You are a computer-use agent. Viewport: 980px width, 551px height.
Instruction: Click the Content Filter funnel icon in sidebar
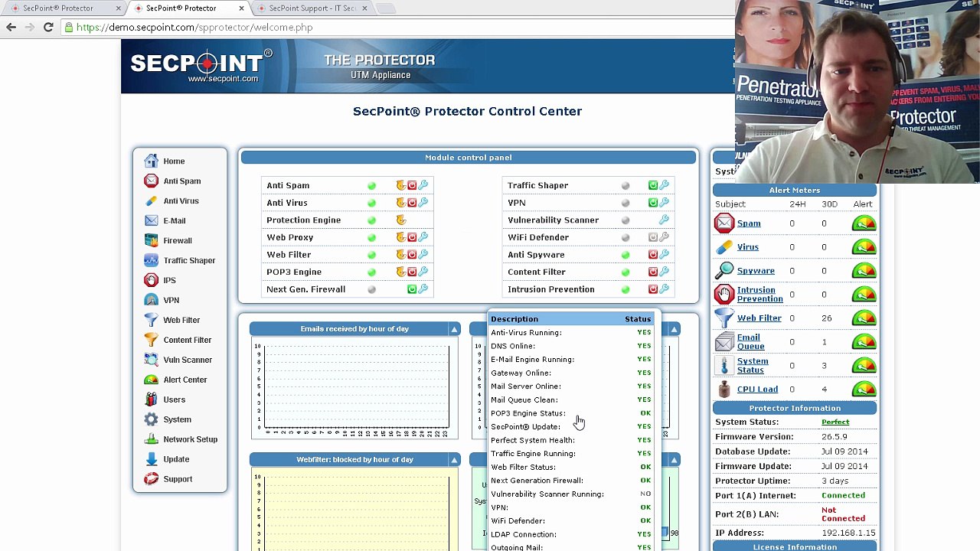tap(151, 341)
